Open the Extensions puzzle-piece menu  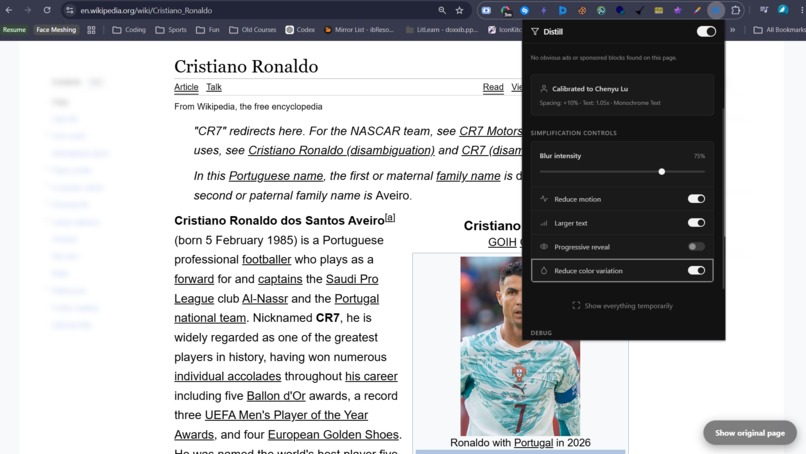pos(736,10)
